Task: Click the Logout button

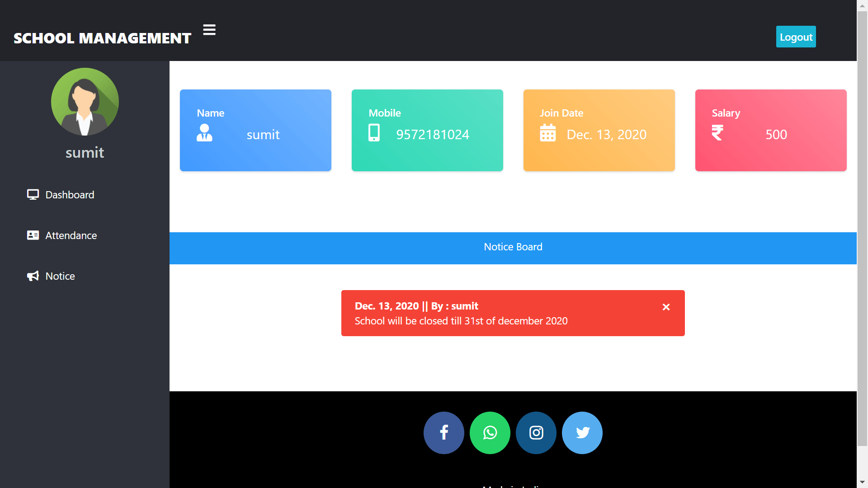Action: click(797, 36)
